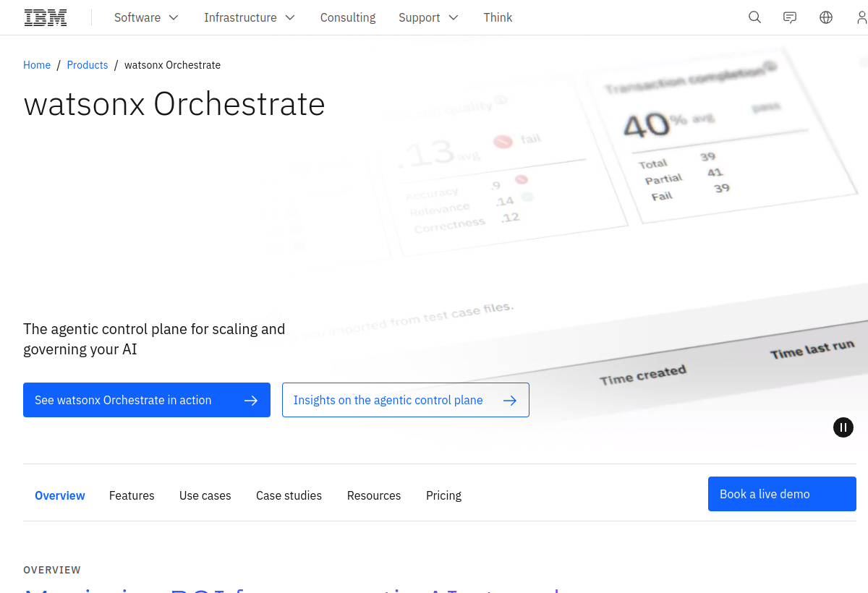The image size is (868, 593).
Task: Expand the Software menu
Action: coord(146,17)
